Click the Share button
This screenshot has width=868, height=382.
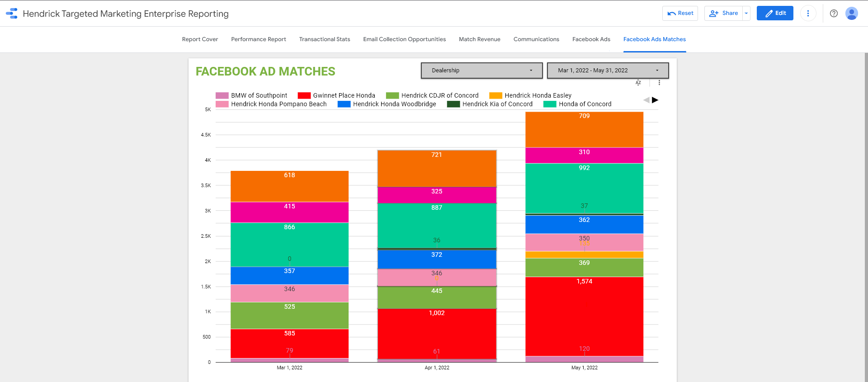point(723,14)
